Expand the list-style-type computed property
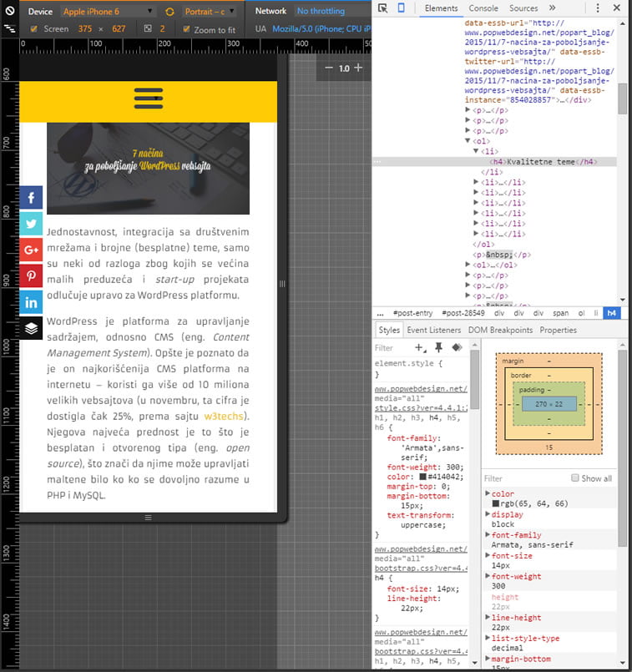The width and height of the screenshot is (632, 672). (x=488, y=638)
